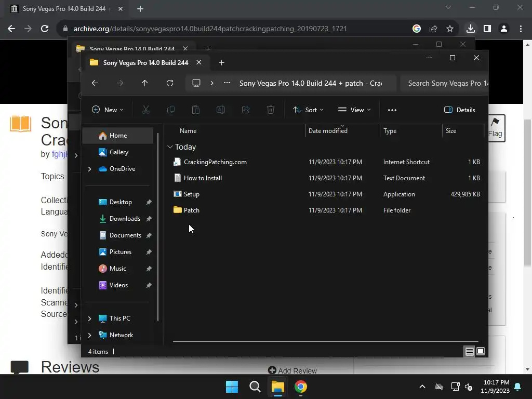This screenshot has height=399, width=532.
Task: Click the Copy icon in Explorer toolbar
Action: click(x=170, y=110)
